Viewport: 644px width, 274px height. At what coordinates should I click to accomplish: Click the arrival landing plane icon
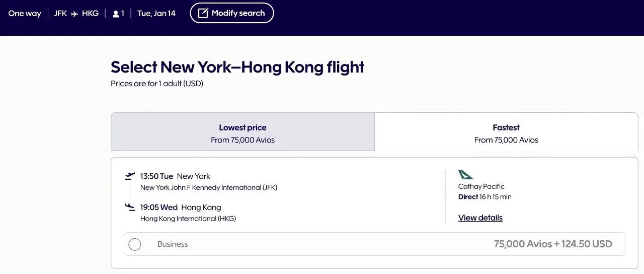[x=130, y=207]
